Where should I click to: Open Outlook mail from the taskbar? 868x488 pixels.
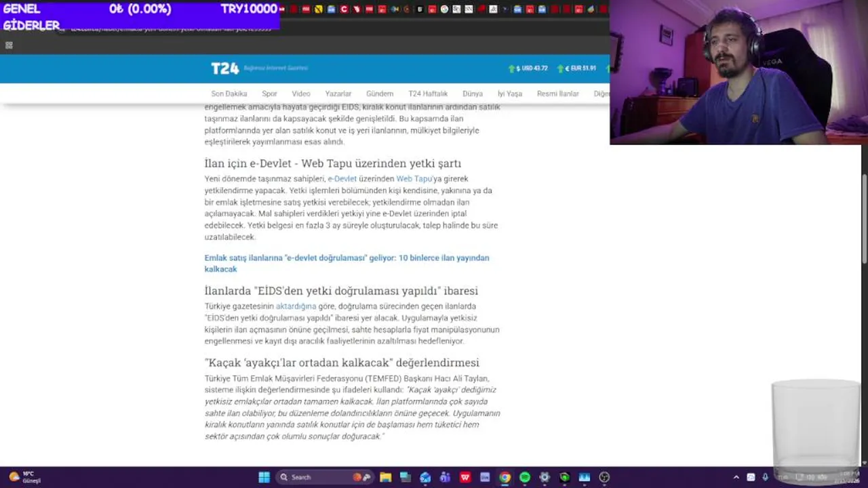(x=425, y=477)
